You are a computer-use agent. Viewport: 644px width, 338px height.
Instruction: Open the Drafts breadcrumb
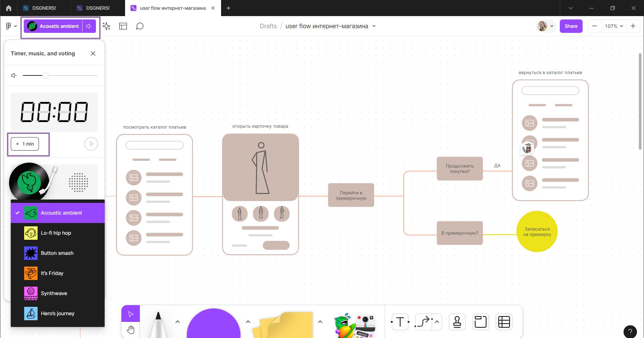[x=268, y=26]
